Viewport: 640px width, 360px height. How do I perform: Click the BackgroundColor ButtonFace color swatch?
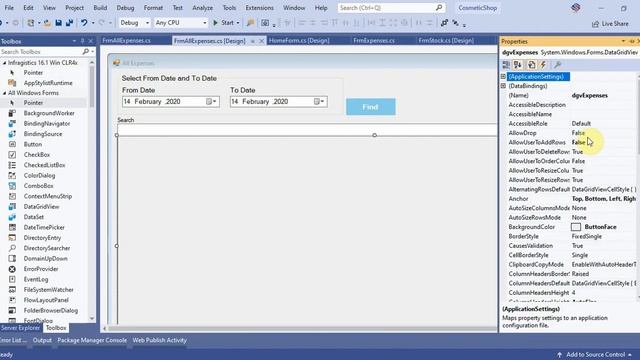[x=576, y=227]
